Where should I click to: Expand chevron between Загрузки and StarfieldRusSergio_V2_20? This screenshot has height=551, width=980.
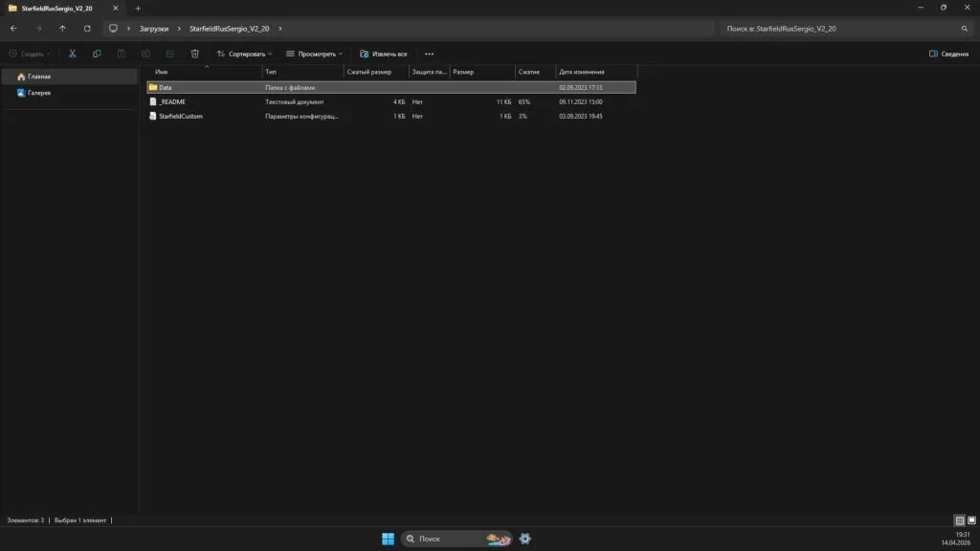click(x=179, y=29)
